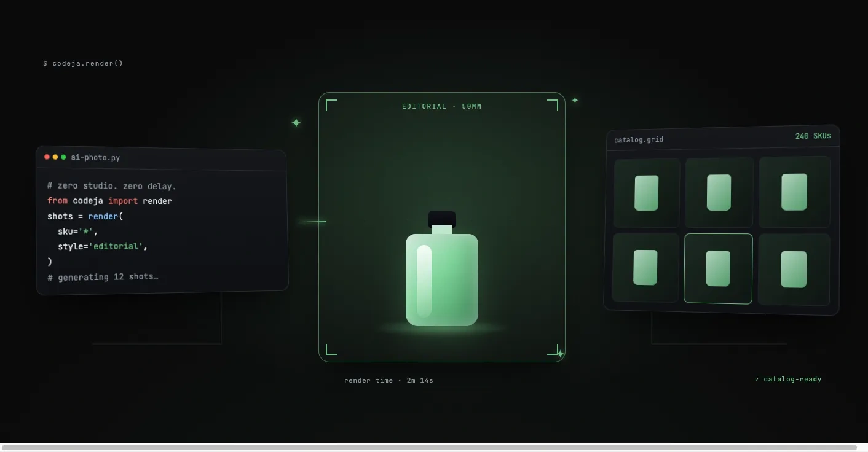
Task: Click the 'EDITORIAL · 50MM' label
Action: (442, 106)
